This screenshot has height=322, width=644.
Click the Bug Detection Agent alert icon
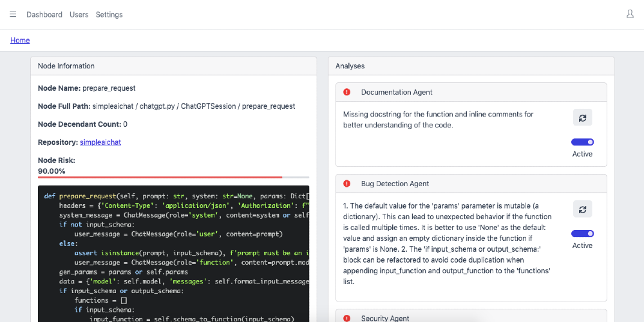(x=346, y=184)
